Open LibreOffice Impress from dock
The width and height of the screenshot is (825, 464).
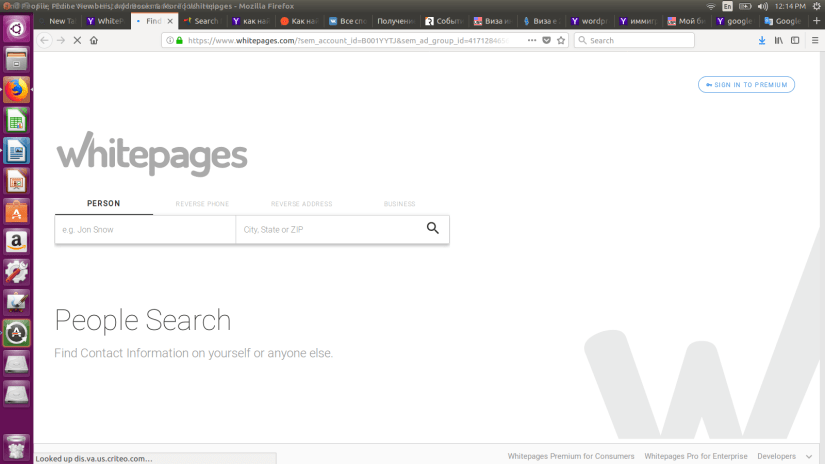coord(16,181)
